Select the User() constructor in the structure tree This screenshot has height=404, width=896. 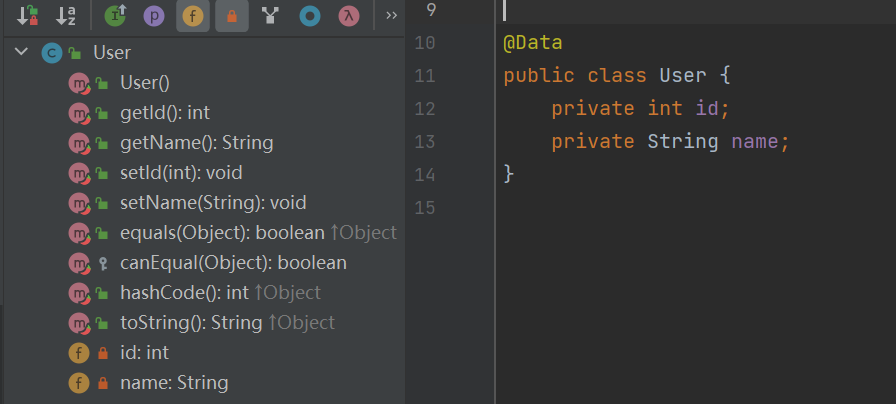(145, 83)
